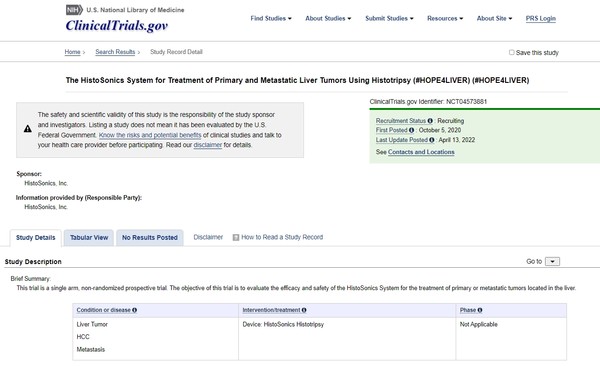Open Contacts and Locations link
The width and height of the screenshot is (600, 366).
[x=421, y=152]
